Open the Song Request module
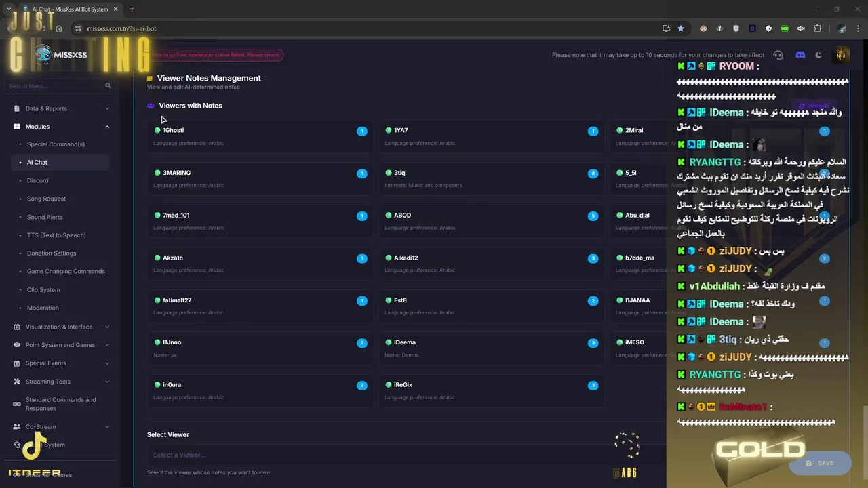This screenshot has height=488, width=868. pos(46,199)
